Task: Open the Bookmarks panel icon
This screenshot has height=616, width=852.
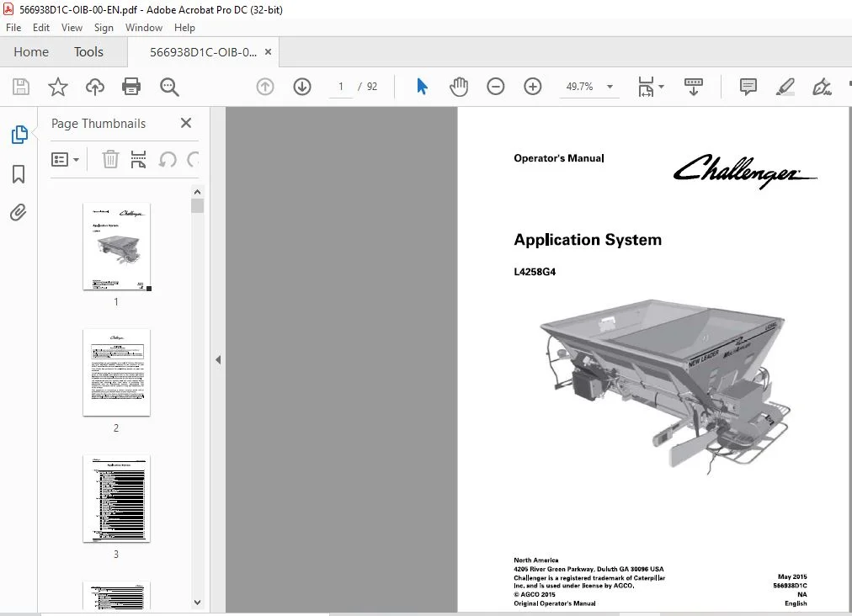Action: 19,174
